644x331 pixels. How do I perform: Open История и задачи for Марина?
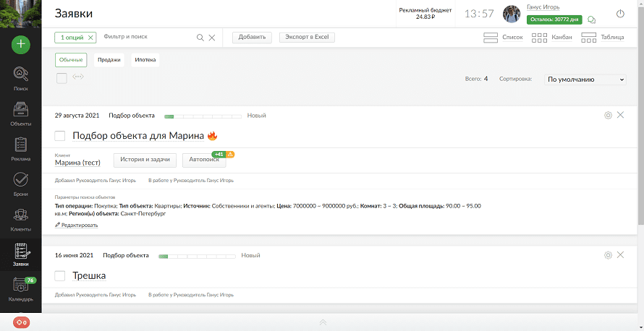(x=145, y=160)
